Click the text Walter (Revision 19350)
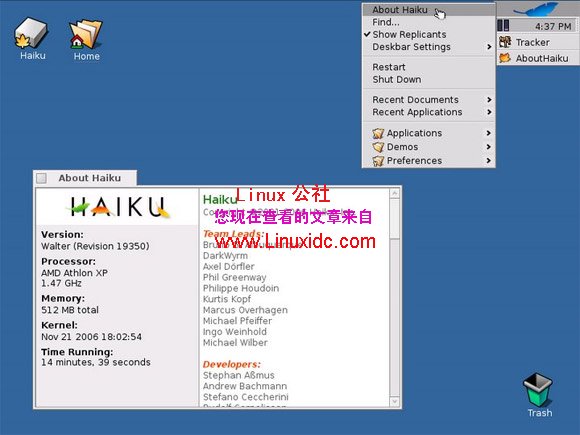 pos(95,246)
